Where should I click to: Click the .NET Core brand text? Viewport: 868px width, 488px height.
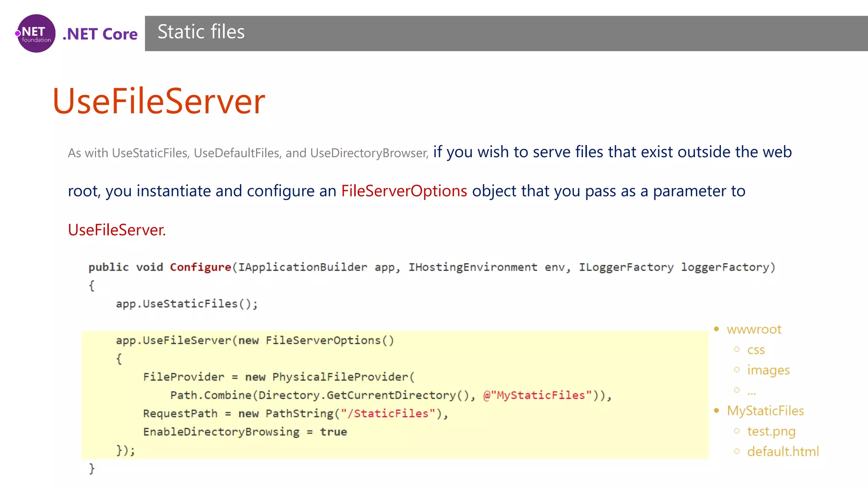(x=100, y=34)
